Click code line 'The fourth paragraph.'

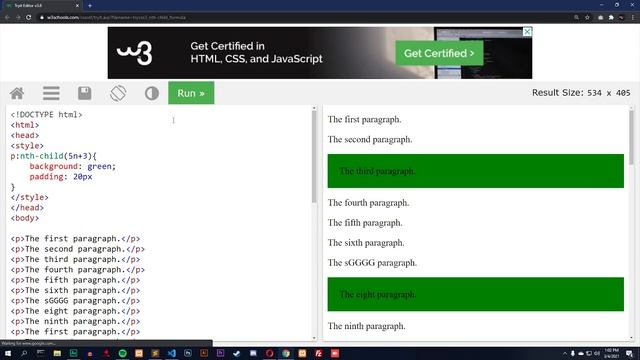tap(78, 270)
